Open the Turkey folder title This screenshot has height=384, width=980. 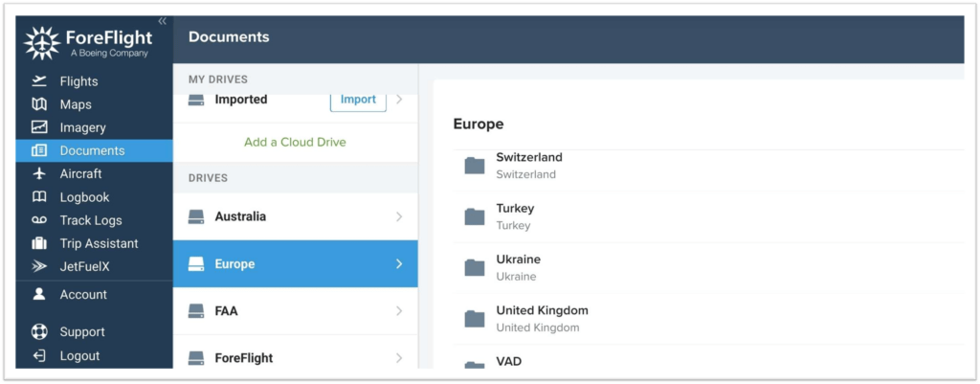tap(515, 208)
